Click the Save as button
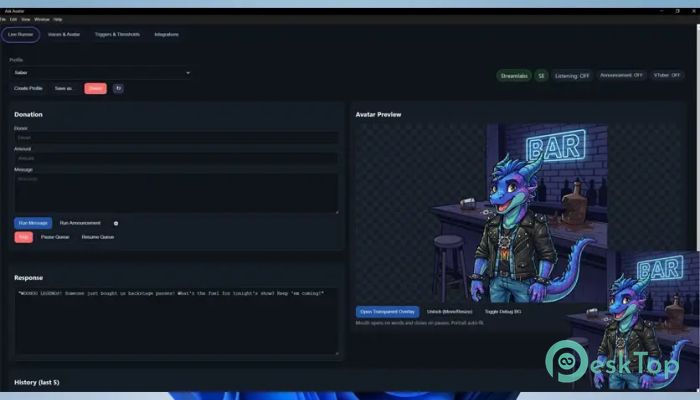 [63, 88]
